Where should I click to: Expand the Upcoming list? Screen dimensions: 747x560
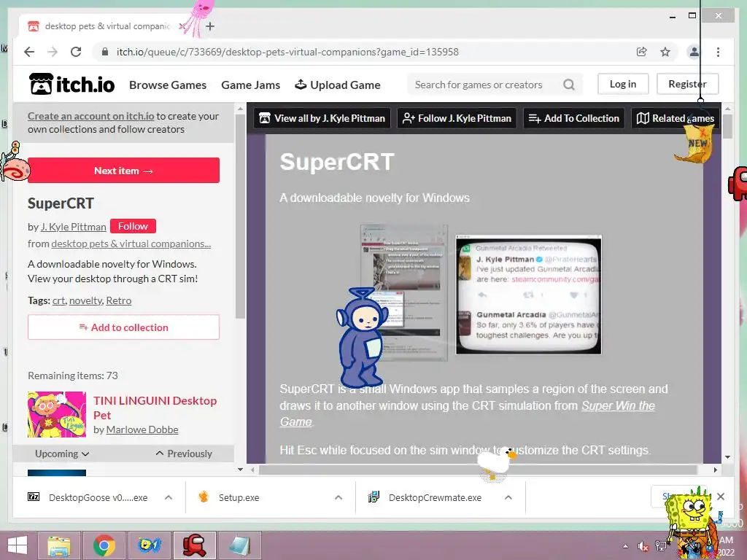click(62, 454)
